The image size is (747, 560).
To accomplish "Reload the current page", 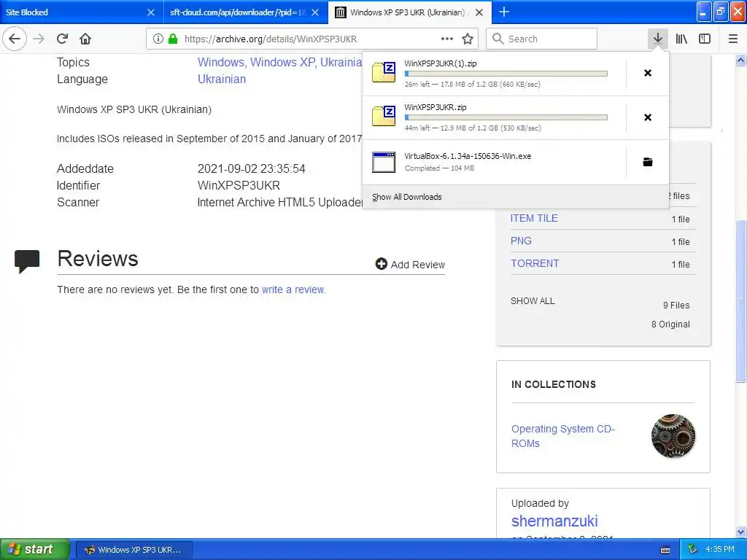I will (62, 39).
